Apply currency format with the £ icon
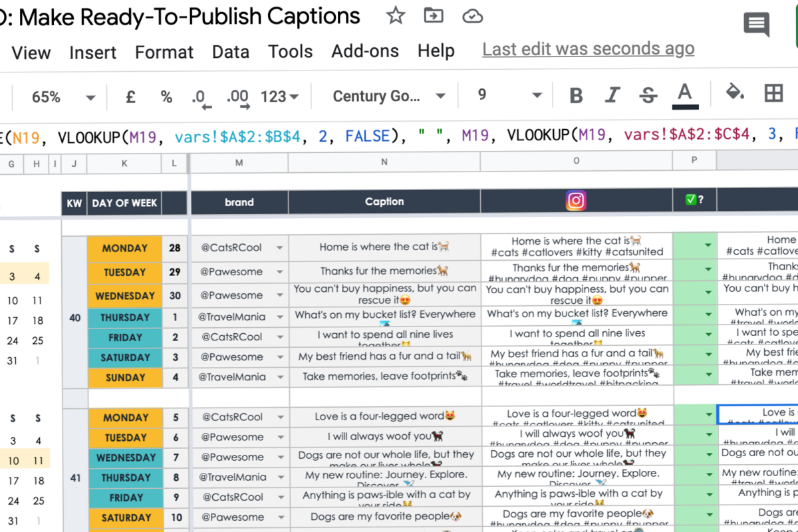 coord(130,95)
